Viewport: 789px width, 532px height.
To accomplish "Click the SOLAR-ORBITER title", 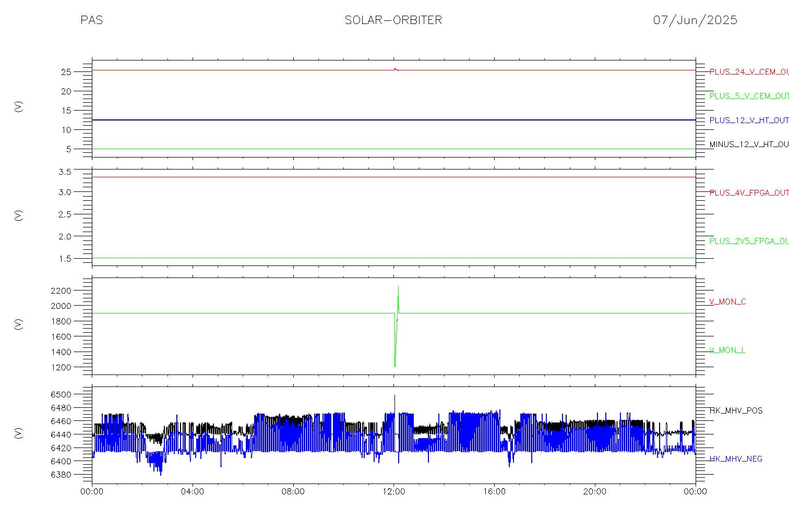I will pyautogui.click(x=393, y=20).
